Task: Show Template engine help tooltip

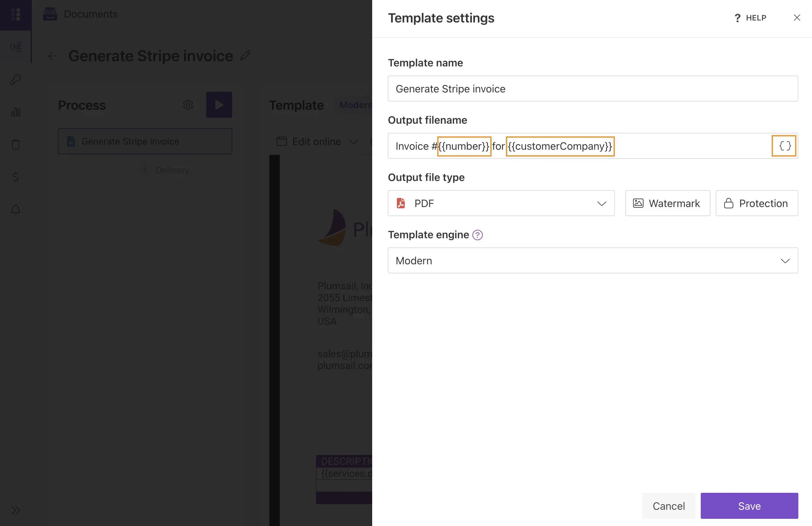Action: (477, 235)
